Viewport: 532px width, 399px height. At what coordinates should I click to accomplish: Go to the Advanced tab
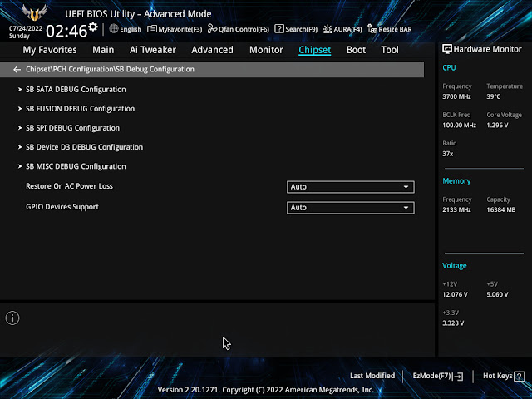(212, 50)
